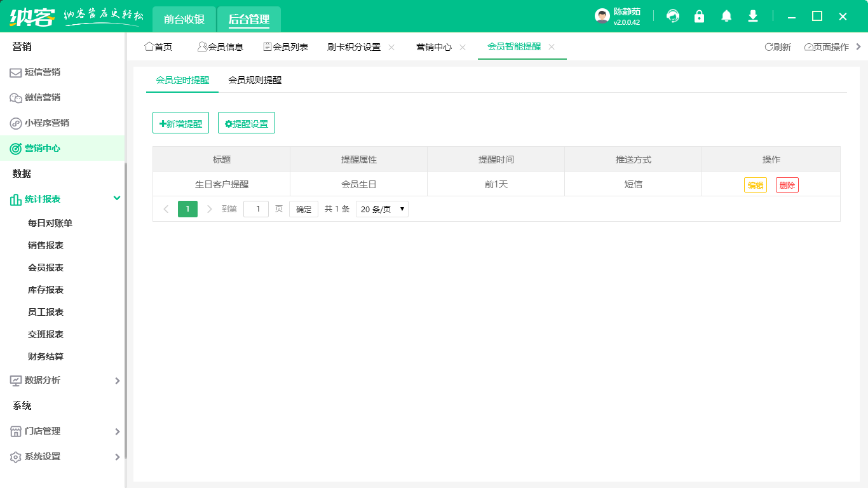This screenshot has width=868, height=488.
Task: Close the 刷卡积分设置 tab
Action: 391,47
